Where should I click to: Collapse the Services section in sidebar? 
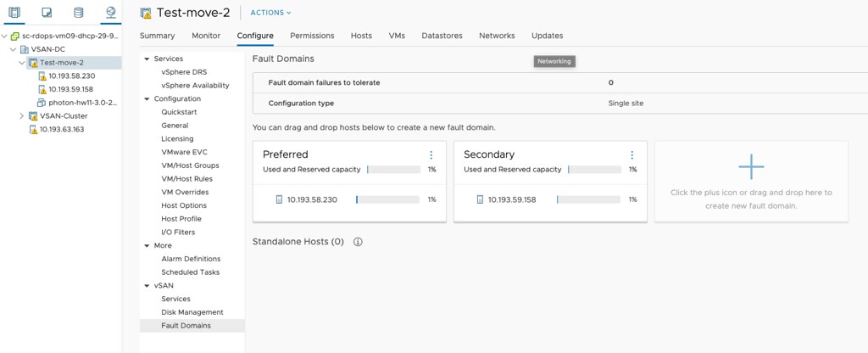[147, 59]
